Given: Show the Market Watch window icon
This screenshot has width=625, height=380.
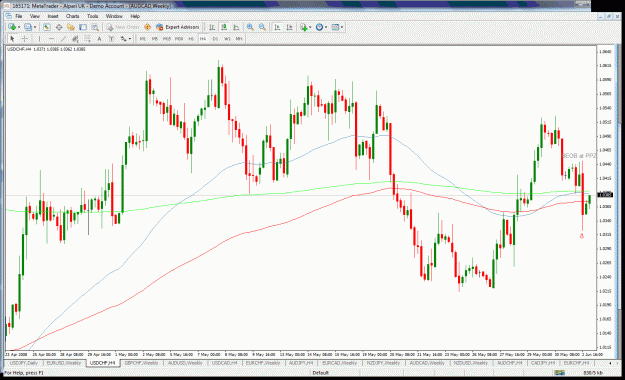Looking at the screenshot, I should 47,27.
